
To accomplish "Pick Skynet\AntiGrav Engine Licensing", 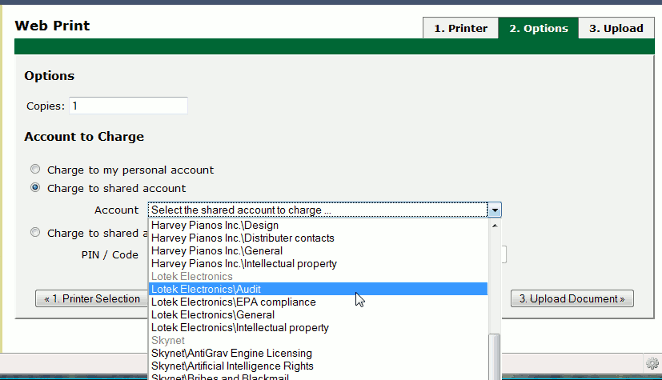I will 318,353.
